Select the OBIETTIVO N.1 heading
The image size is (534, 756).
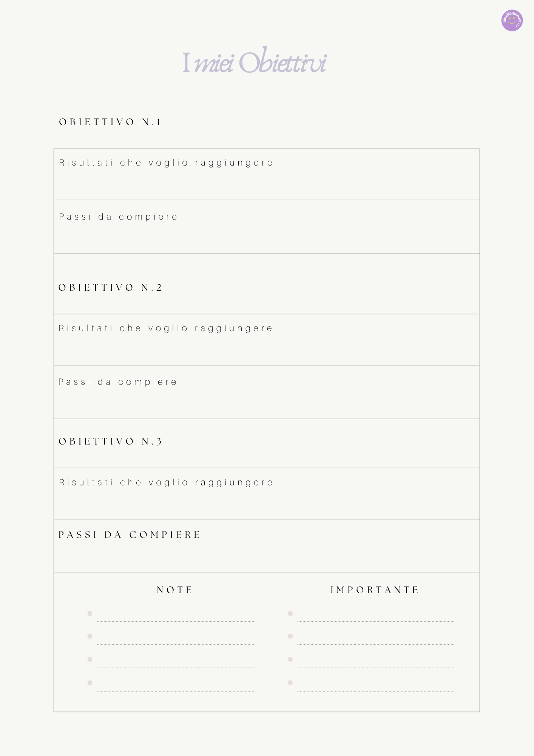pyautogui.click(x=110, y=122)
